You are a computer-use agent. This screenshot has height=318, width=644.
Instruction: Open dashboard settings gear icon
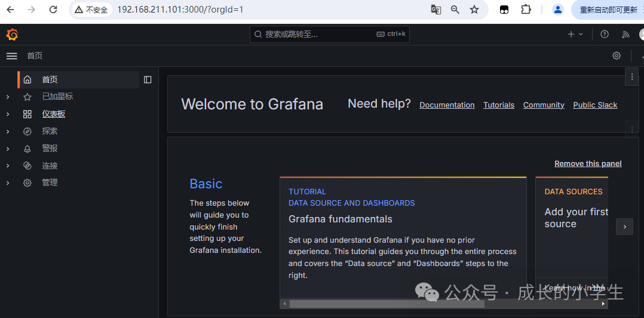coord(617,56)
